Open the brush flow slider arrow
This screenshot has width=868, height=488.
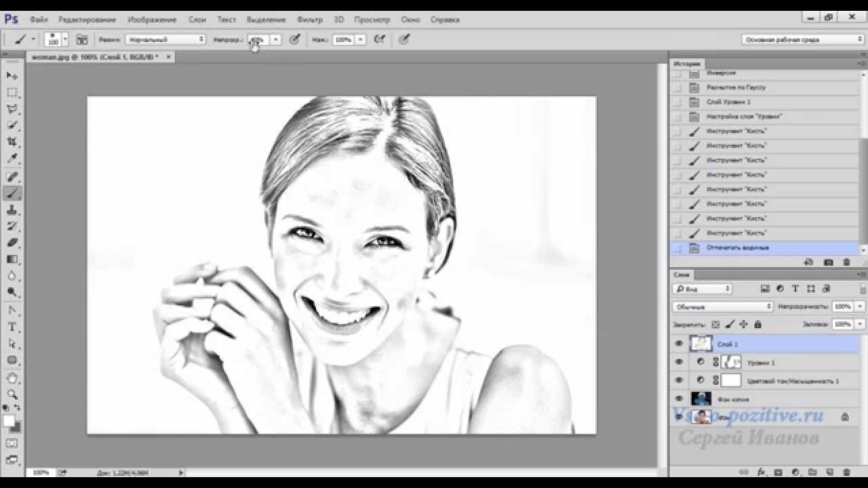click(360, 39)
